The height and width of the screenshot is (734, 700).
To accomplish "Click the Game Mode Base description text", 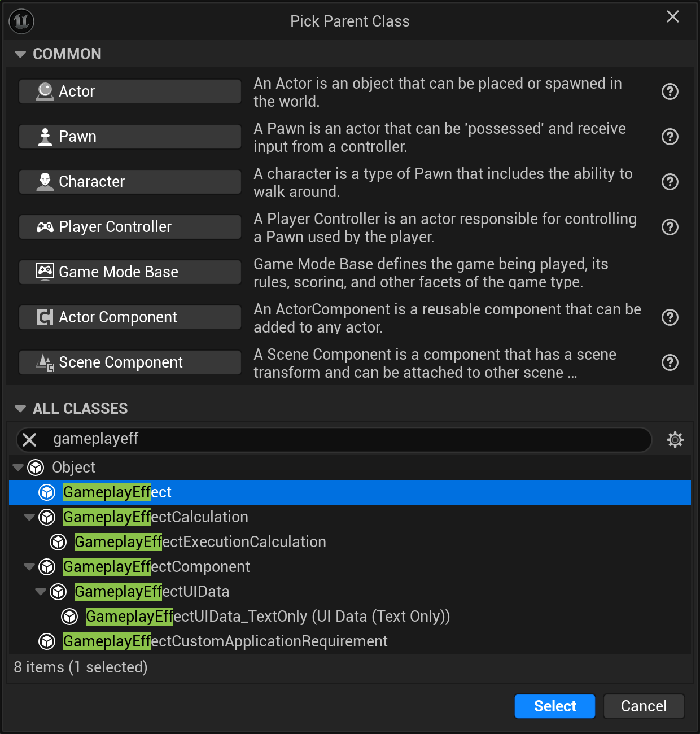I will pyautogui.click(x=431, y=273).
